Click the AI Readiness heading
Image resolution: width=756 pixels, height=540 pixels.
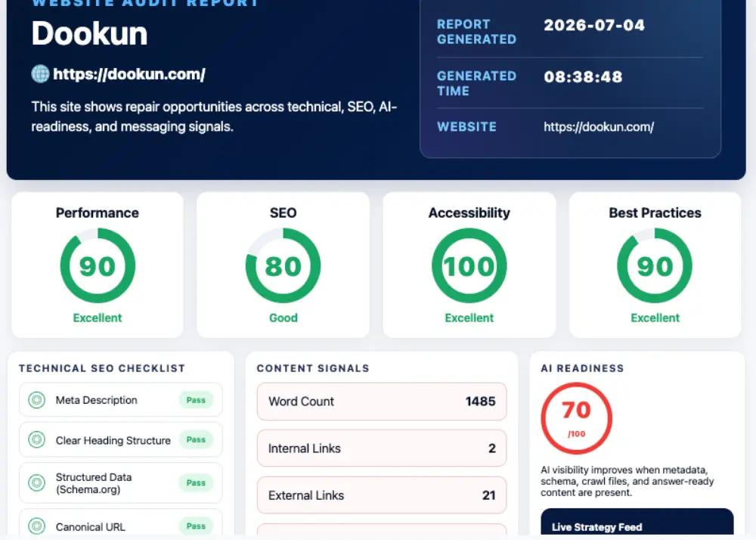(x=582, y=368)
